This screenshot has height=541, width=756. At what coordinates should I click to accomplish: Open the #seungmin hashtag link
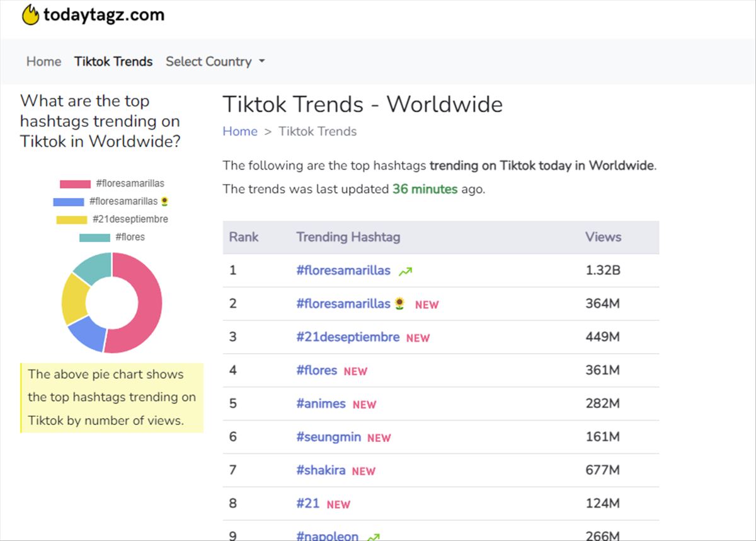[x=328, y=437]
